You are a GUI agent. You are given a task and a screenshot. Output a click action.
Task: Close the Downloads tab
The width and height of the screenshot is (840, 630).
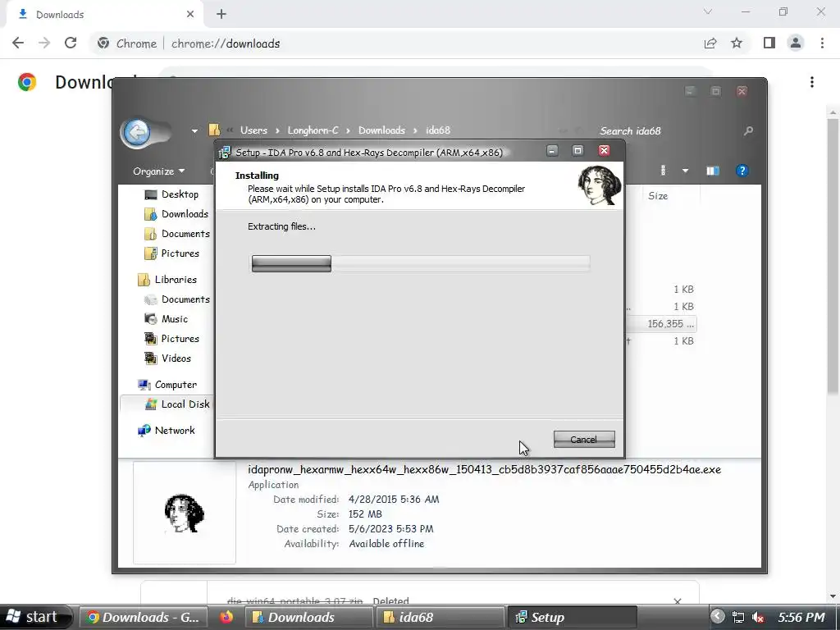(190, 14)
